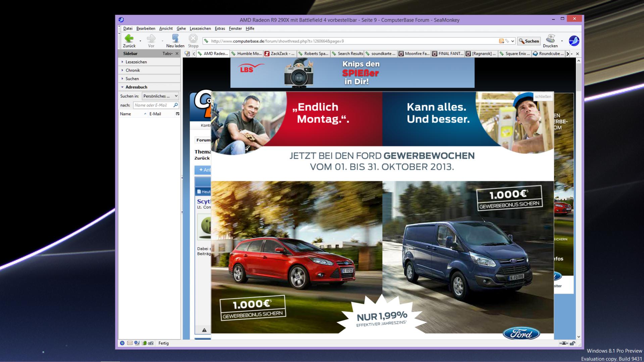Open Address Book icon in status bar
The width and height of the screenshot is (644, 362).
pos(144,343)
